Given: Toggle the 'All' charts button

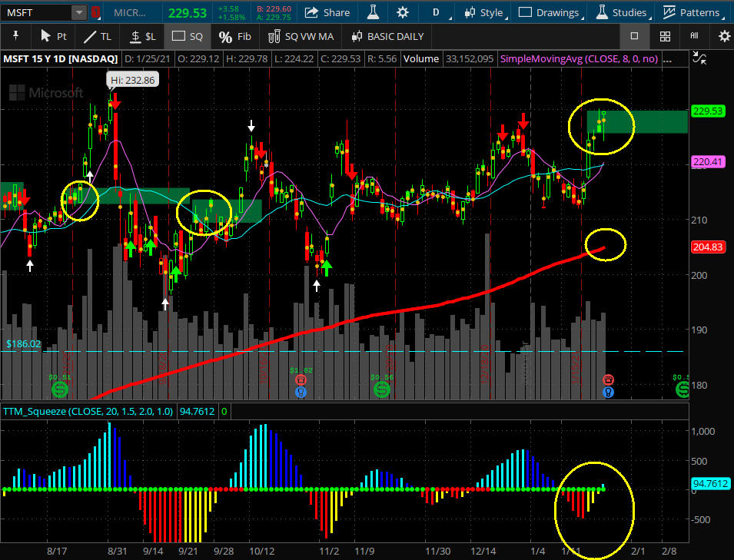Looking at the screenshot, I should (694, 36).
